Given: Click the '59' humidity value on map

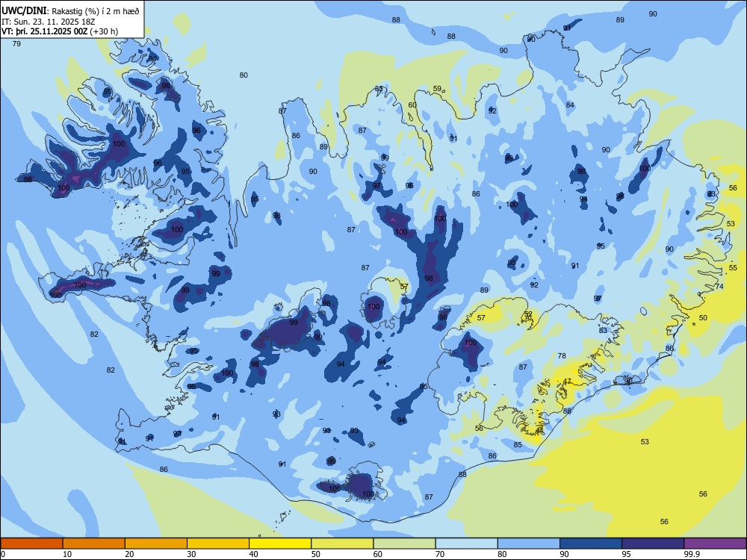Looking at the screenshot, I should pos(437,89).
